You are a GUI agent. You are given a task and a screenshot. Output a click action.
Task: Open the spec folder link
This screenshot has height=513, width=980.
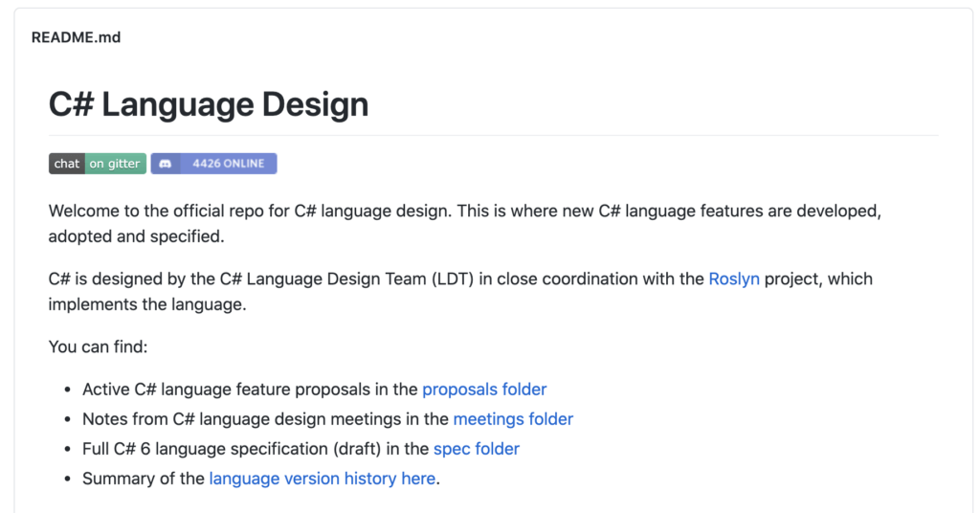point(477,449)
